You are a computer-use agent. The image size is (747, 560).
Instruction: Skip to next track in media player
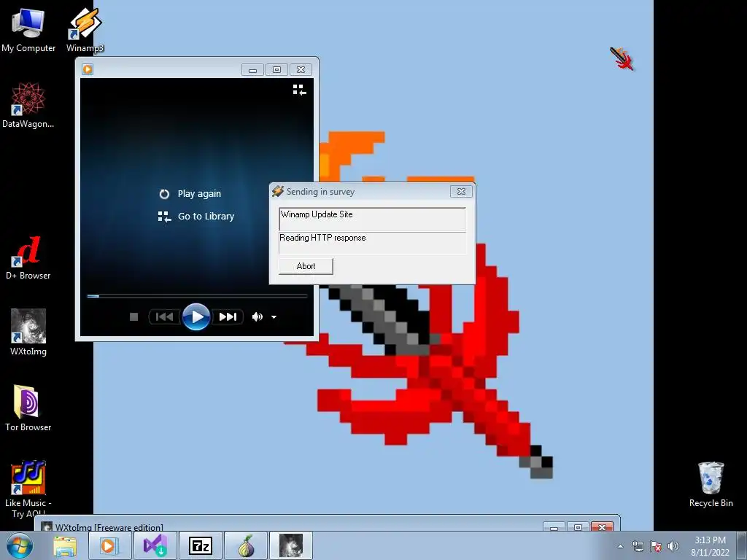click(228, 316)
